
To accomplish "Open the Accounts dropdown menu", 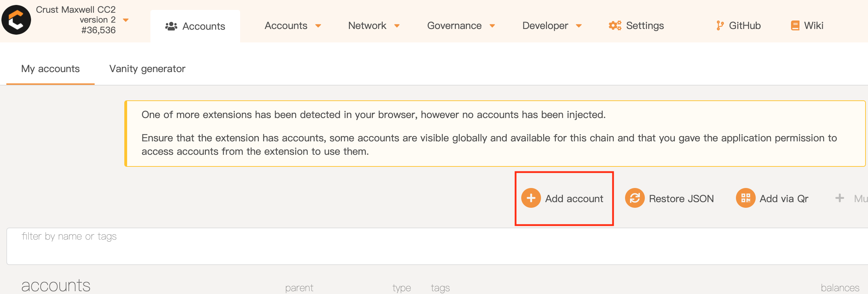I will (318, 25).
